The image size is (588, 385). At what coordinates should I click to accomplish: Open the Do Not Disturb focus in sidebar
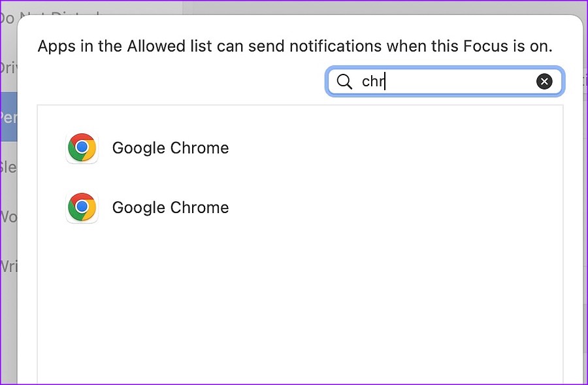(x=7, y=18)
